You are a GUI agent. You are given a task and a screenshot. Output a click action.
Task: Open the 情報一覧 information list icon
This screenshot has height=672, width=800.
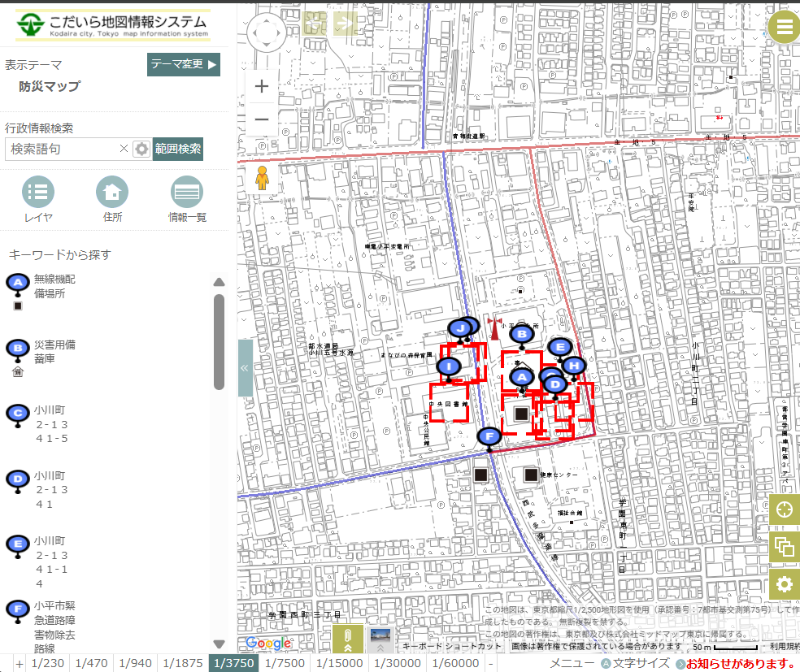coord(187,193)
